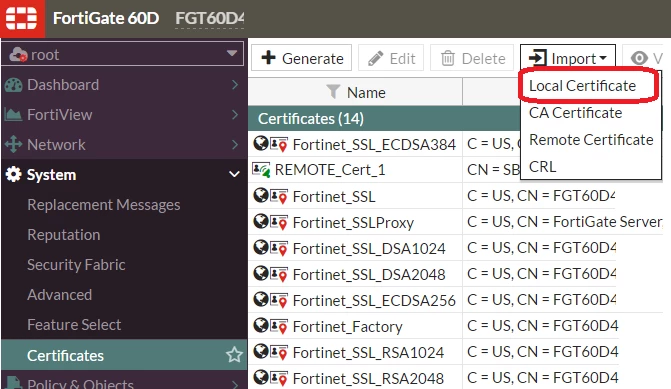Viewport: 671px width, 389px height.
Task: Click the Policy & Objects icon
Action: (13, 382)
